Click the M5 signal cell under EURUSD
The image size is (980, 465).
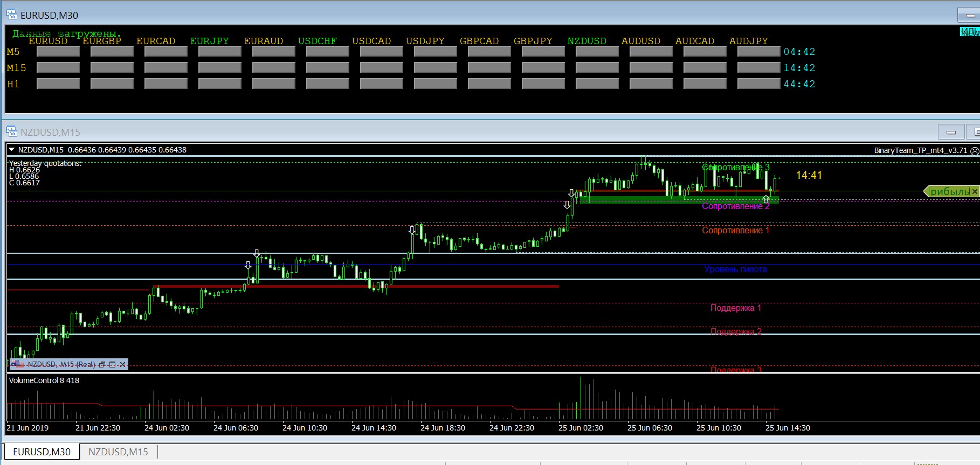(58, 52)
